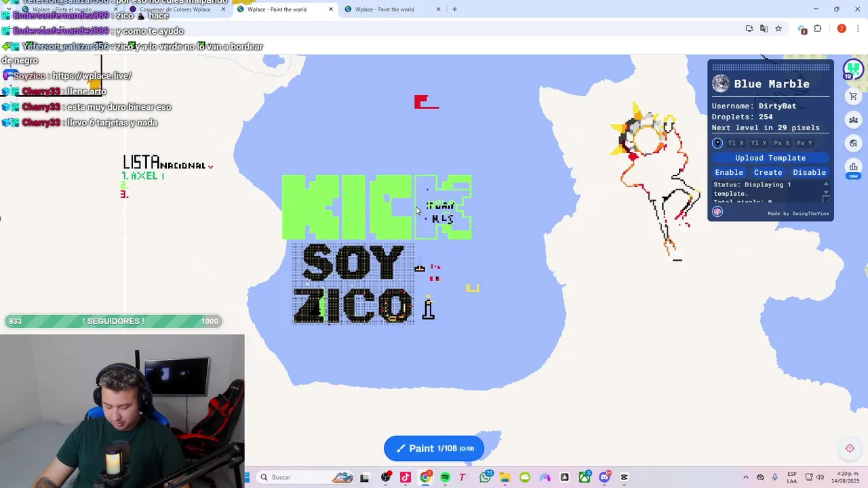This screenshot has height=488, width=868.
Task: Open OBS Studio from the taskbar
Action: point(386,477)
